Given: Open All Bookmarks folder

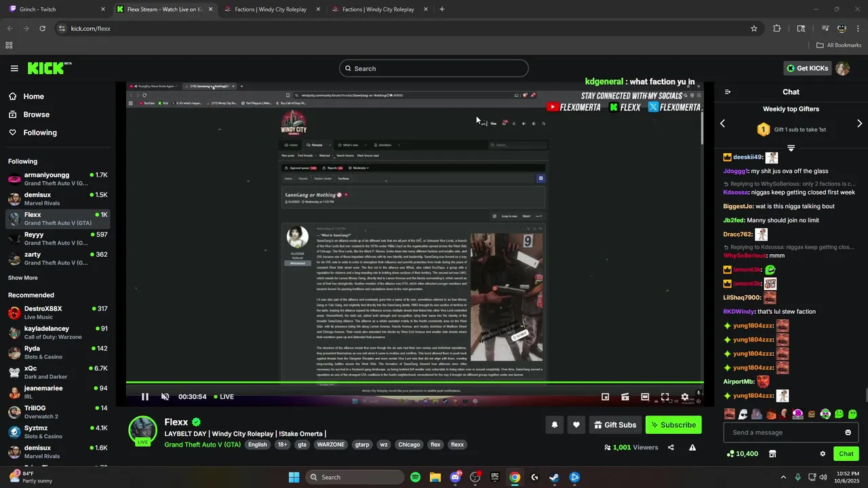Looking at the screenshot, I should [839, 45].
